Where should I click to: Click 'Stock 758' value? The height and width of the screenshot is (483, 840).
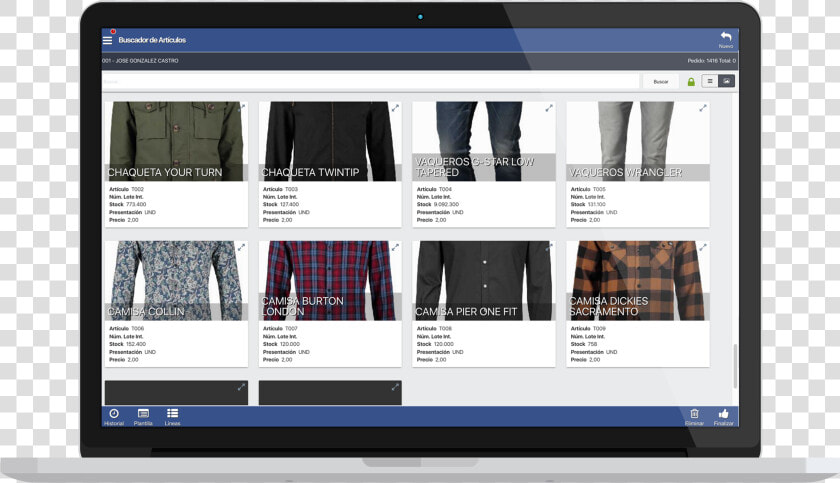[x=584, y=344]
